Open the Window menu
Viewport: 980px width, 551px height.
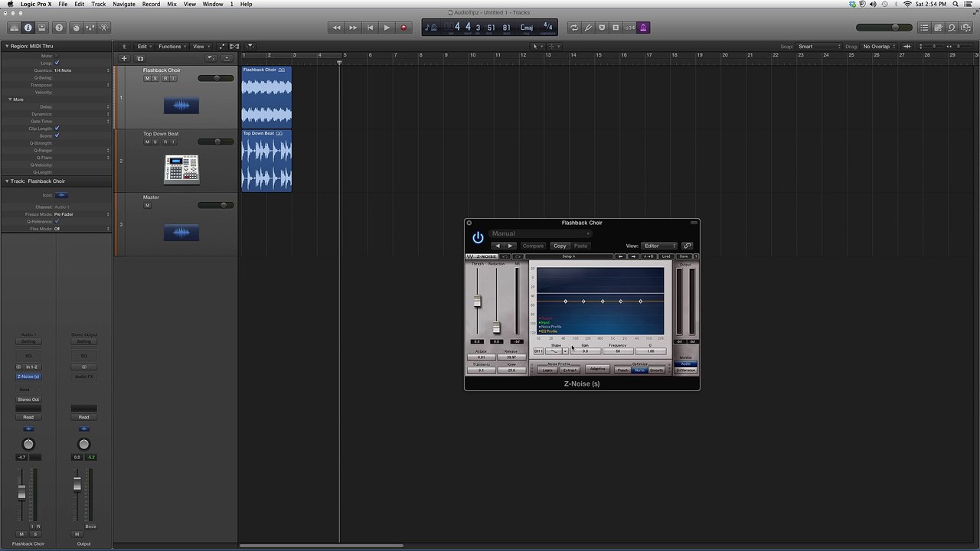coord(213,4)
